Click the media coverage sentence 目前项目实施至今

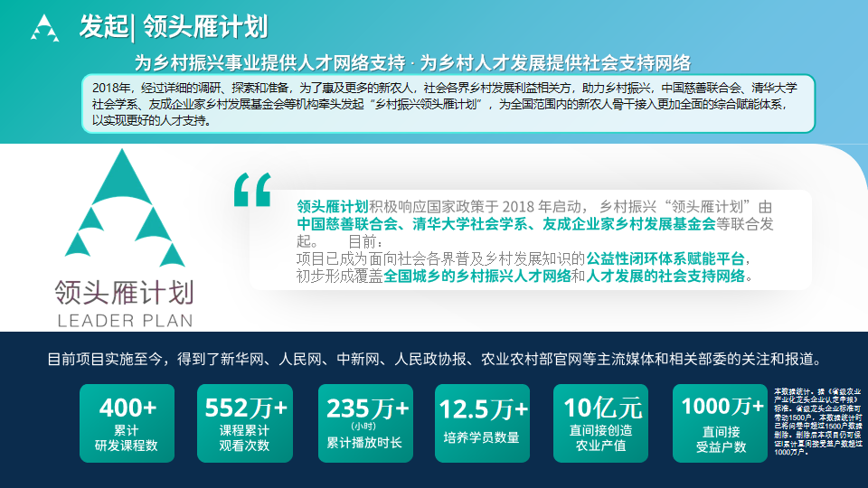[x=435, y=360]
